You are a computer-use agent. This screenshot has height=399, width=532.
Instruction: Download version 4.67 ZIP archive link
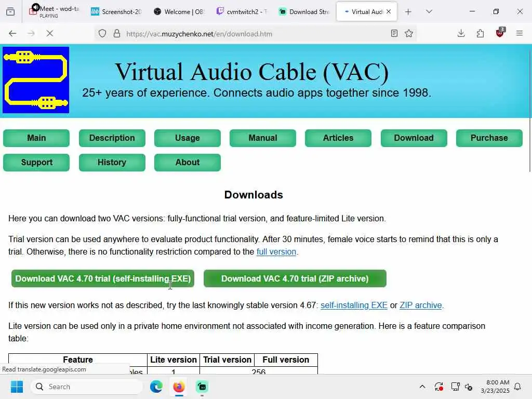tap(421, 305)
